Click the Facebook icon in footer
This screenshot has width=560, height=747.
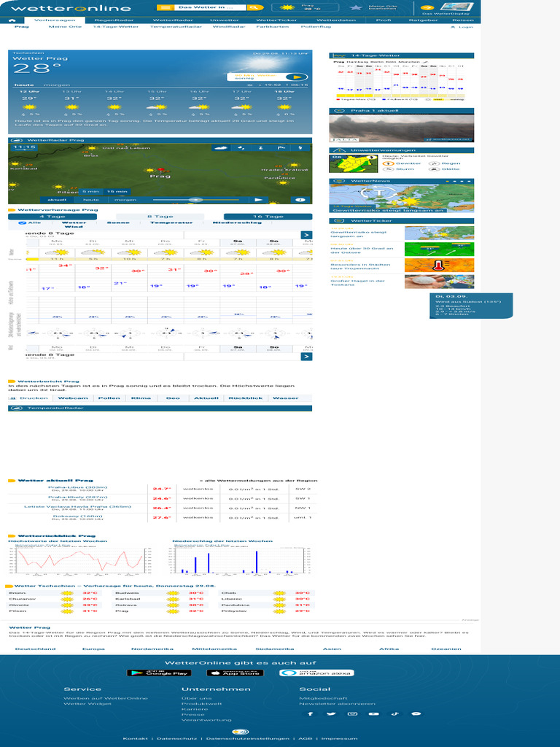310,713
